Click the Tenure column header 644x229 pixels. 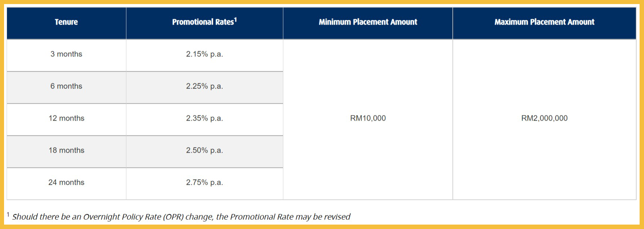coord(66,22)
